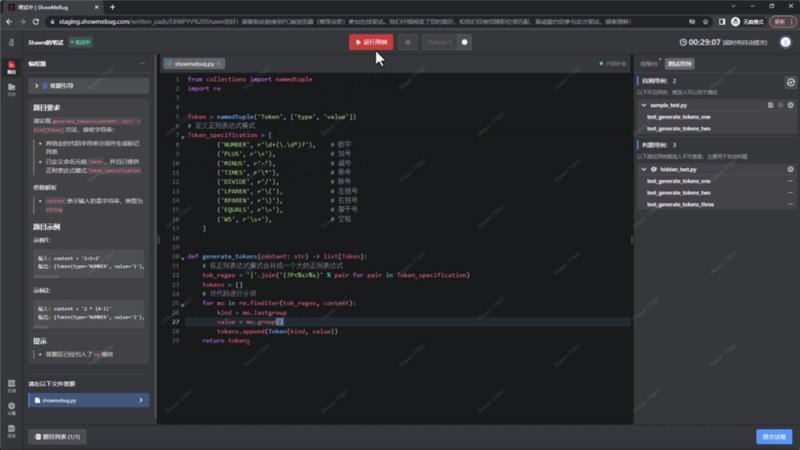Expand the 答题引导 guide section
The width and height of the screenshot is (800, 450).
click(38, 86)
